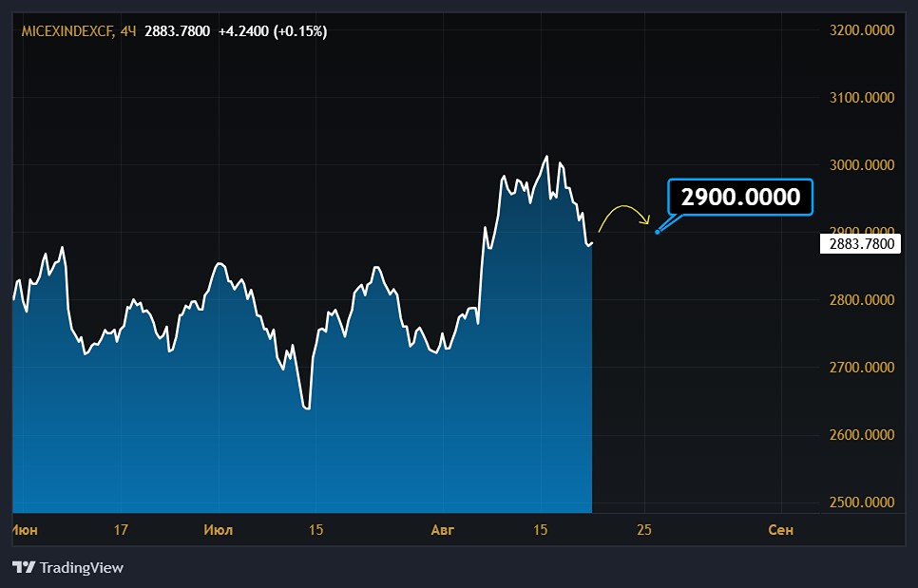This screenshot has width=918, height=588.
Task: Click the TradingView logo icon
Action: pos(24,568)
